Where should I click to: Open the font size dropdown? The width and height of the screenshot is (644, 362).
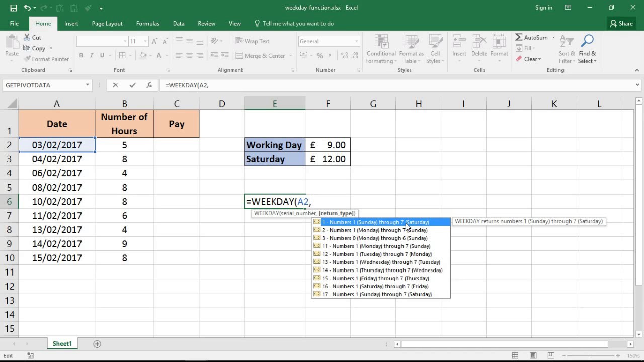[146, 41]
